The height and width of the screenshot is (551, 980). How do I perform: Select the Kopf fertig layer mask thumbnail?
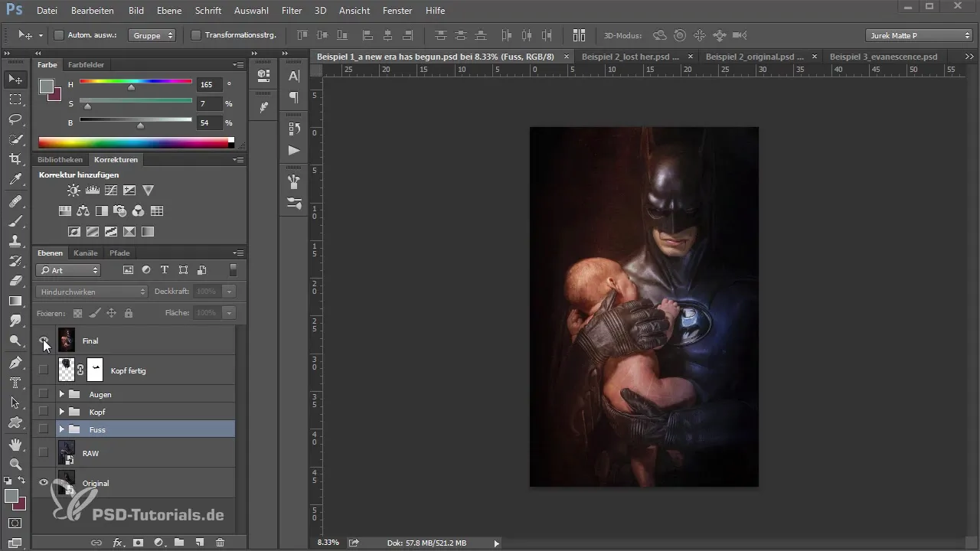[x=95, y=370]
